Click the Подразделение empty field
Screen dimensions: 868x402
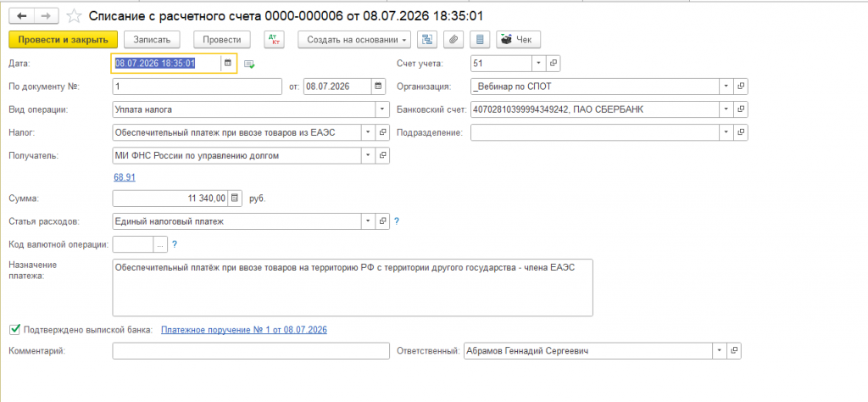pyautogui.click(x=595, y=133)
